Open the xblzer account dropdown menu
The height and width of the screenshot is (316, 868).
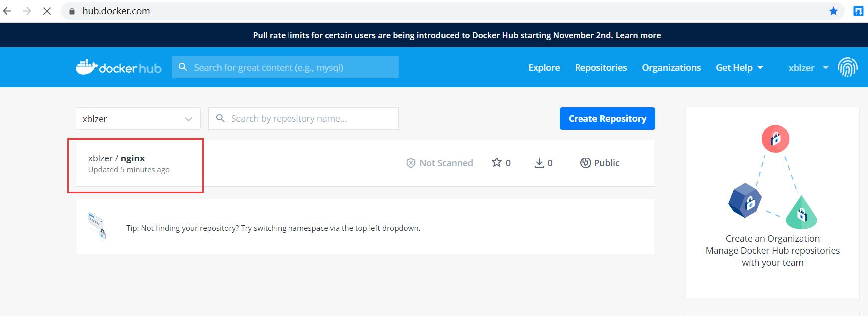coord(808,68)
